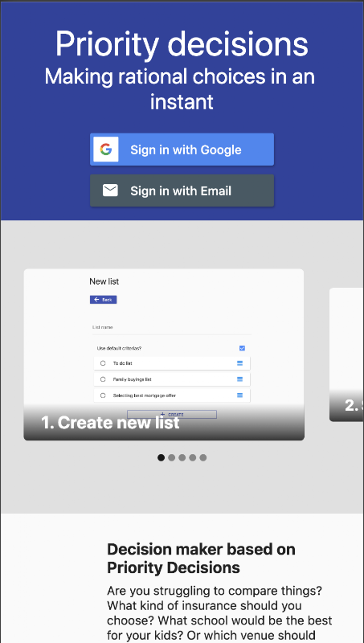Click the plus icon on CREATE button
Image resolution: width=364 pixels, height=643 pixels.
point(163,414)
